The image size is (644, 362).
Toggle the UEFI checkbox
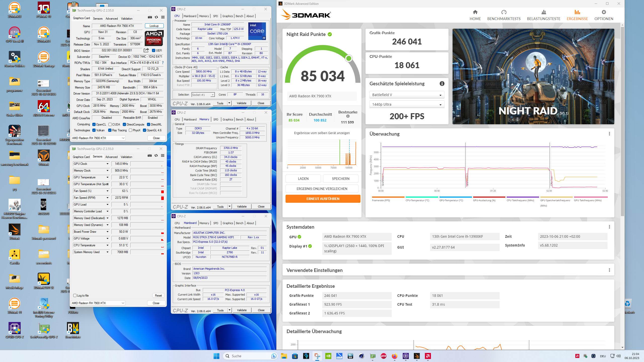[153, 51]
